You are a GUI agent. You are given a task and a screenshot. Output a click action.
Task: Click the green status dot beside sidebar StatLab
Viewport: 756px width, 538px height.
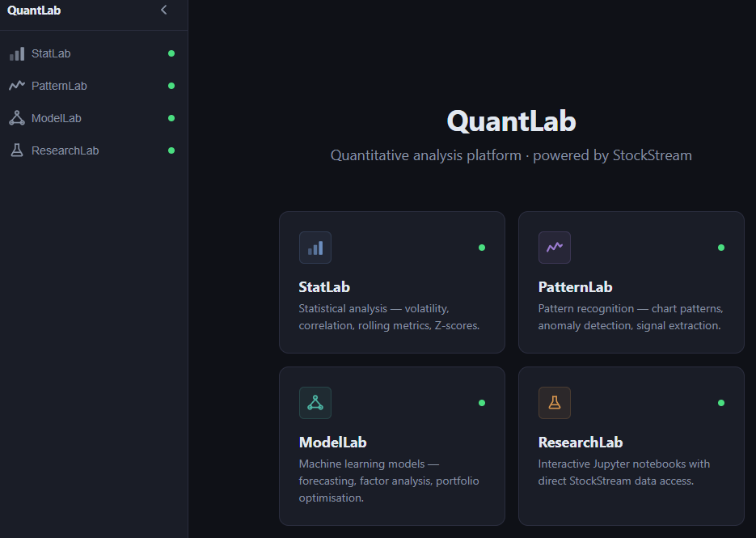pos(171,53)
